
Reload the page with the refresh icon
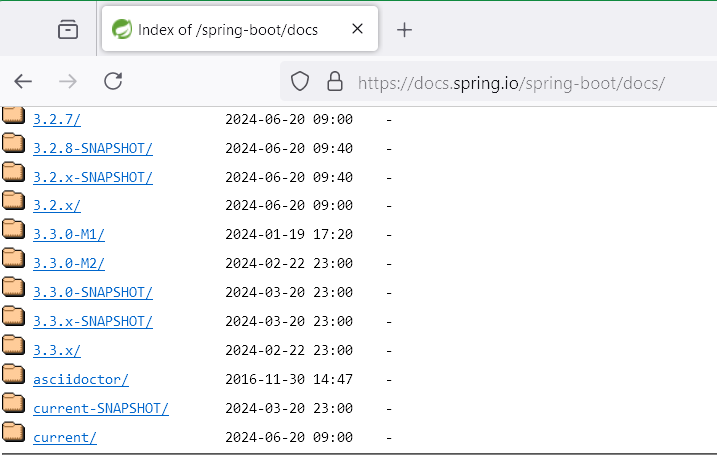point(113,81)
